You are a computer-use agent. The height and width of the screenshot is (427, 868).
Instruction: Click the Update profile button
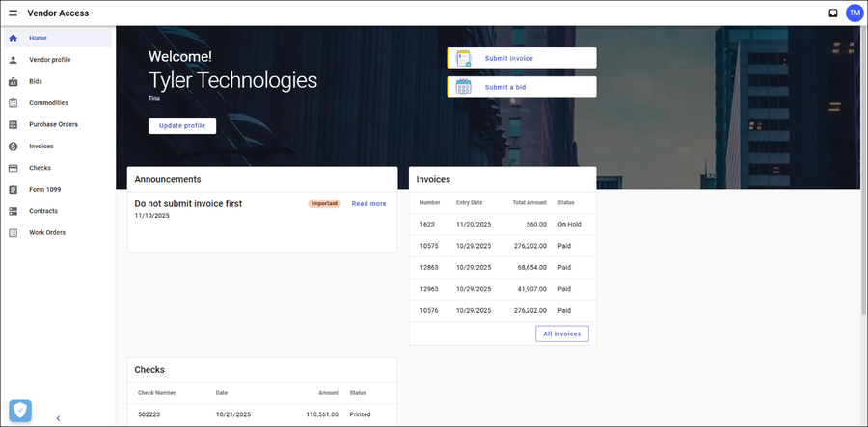click(x=182, y=125)
